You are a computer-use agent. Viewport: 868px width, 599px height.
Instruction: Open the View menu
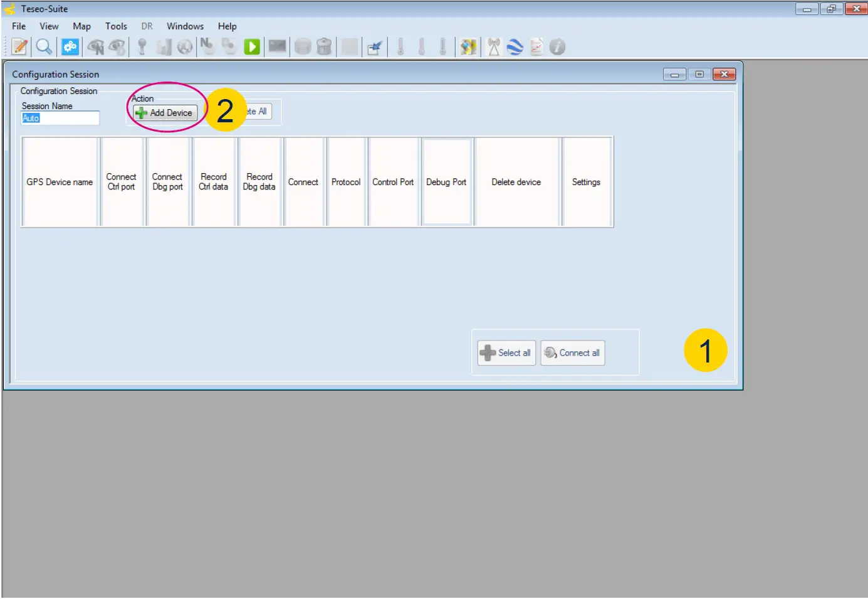click(x=49, y=26)
